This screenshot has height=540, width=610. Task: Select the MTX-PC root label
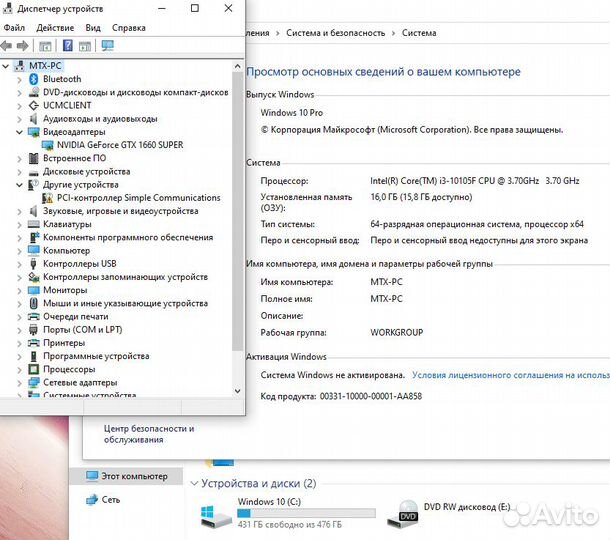click(46, 66)
